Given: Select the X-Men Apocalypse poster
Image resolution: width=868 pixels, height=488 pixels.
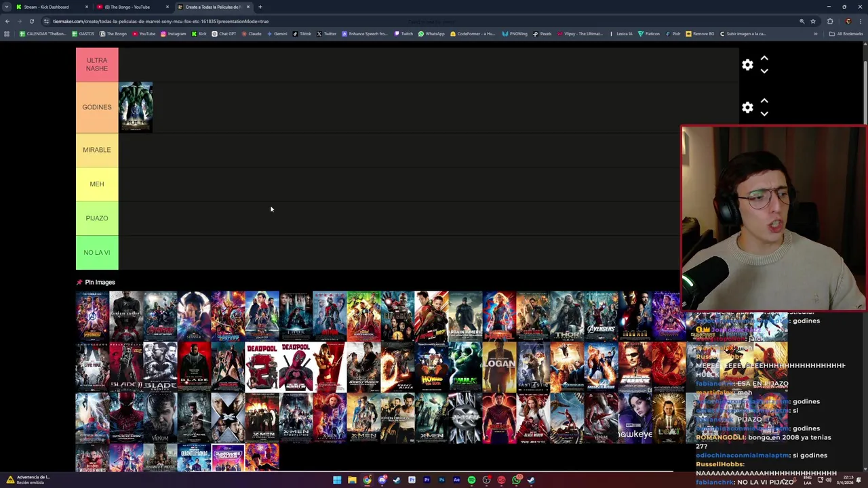Looking at the screenshot, I should tap(296, 418).
